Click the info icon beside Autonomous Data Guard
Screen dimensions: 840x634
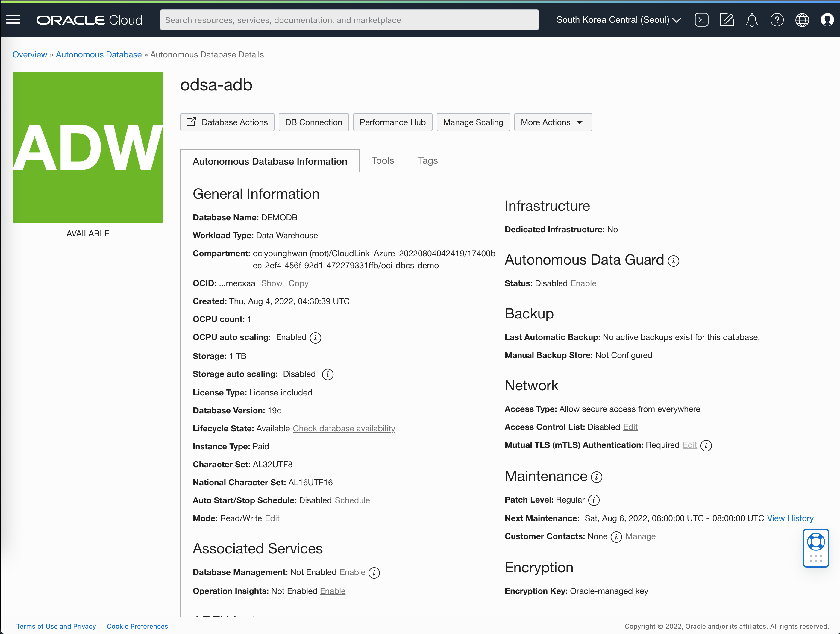(x=673, y=261)
